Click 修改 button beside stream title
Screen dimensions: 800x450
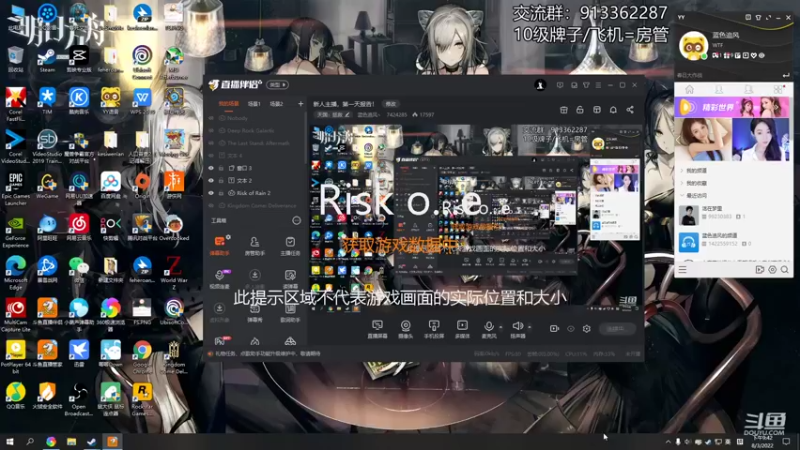click(x=391, y=104)
